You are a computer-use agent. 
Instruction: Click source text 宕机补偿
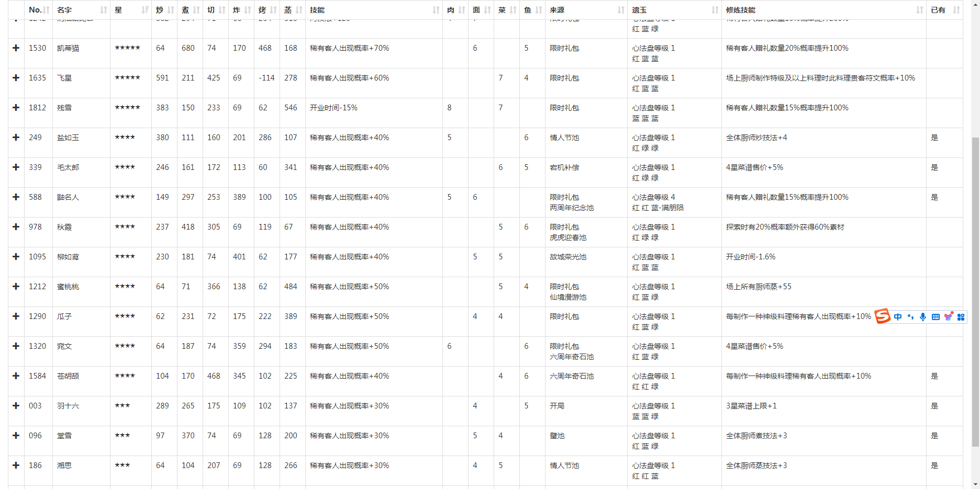tap(564, 167)
